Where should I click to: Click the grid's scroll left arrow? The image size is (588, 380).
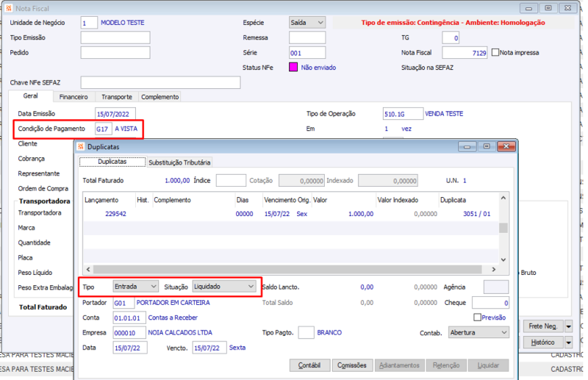88,269
